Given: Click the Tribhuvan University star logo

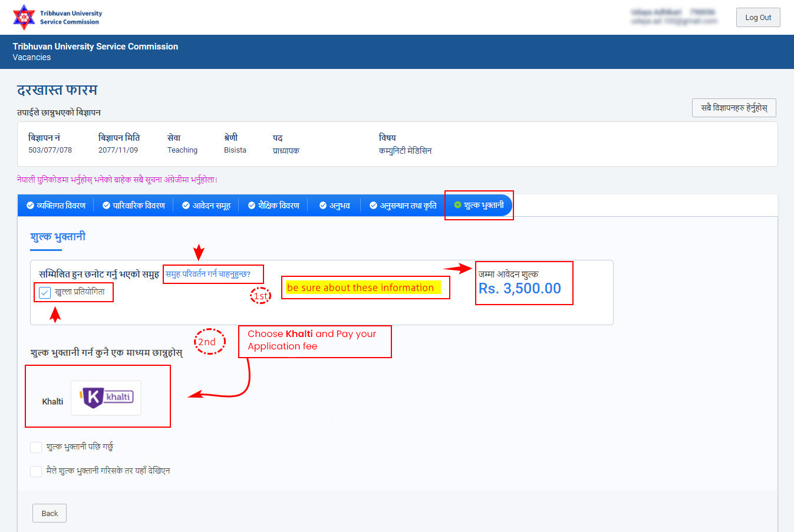Looking at the screenshot, I should pyautogui.click(x=24, y=17).
